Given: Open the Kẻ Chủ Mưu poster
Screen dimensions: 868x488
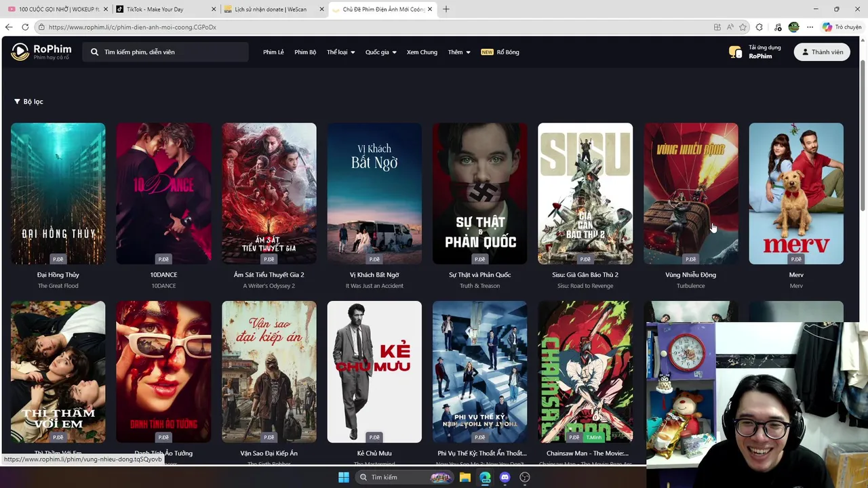Looking at the screenshot, I should [x=374, y=371].
